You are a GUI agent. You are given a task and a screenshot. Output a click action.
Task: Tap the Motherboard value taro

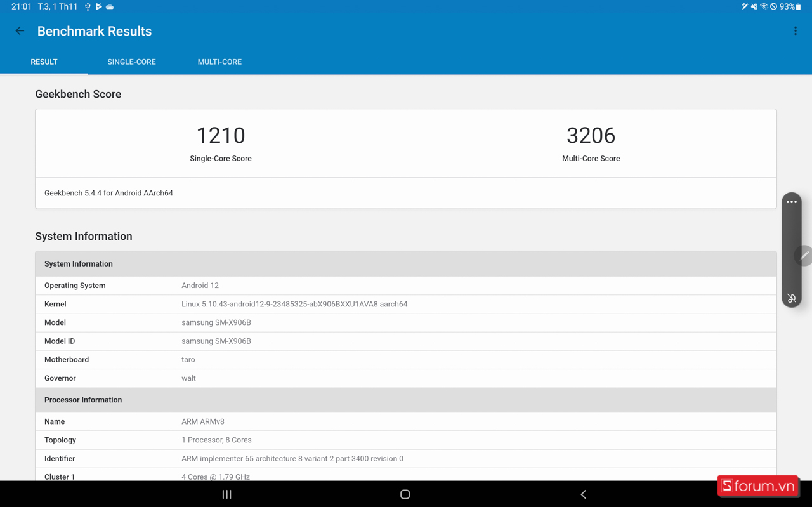coord(188,359)
